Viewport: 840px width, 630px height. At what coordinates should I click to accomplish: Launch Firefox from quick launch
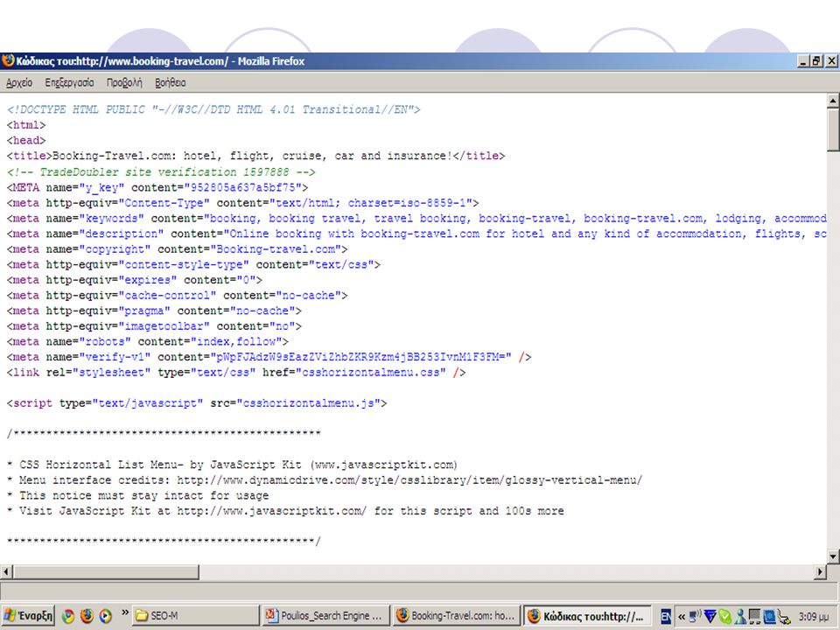[x=87, y=616]
